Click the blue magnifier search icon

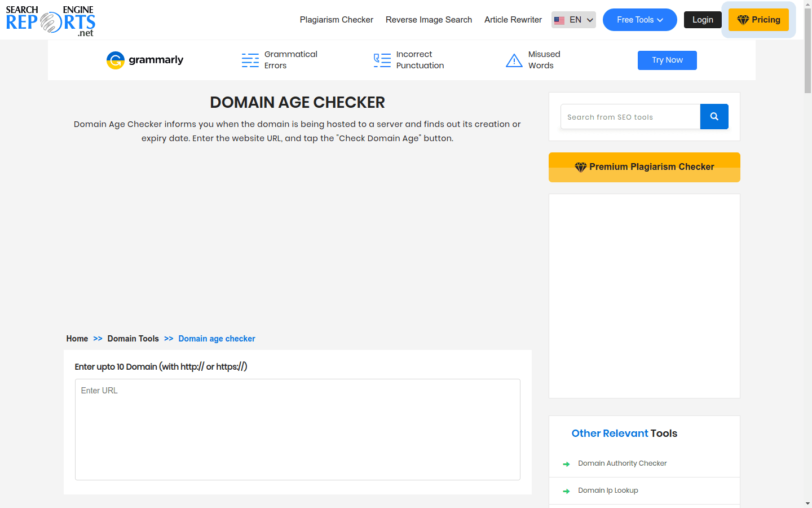point(714,116)
